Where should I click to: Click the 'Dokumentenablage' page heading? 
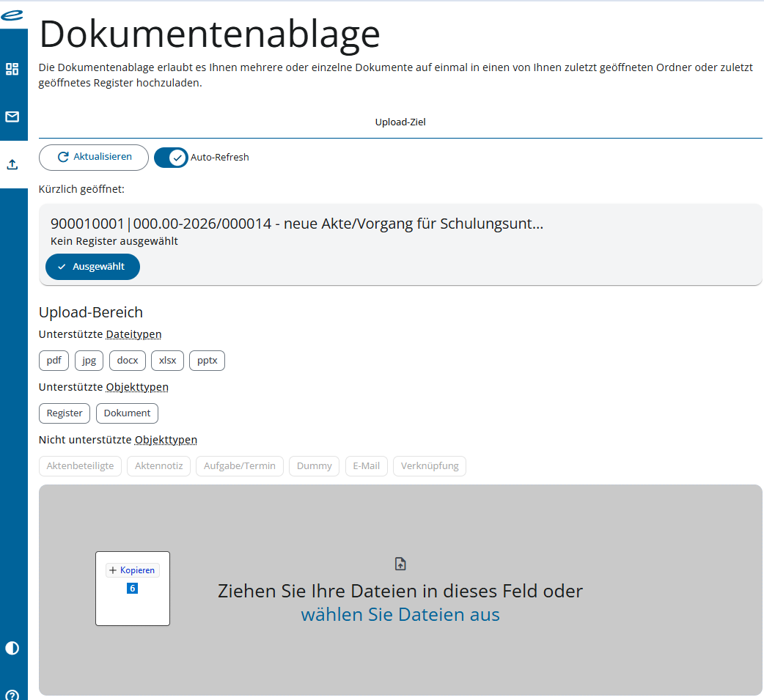click(x=210, y=34)
